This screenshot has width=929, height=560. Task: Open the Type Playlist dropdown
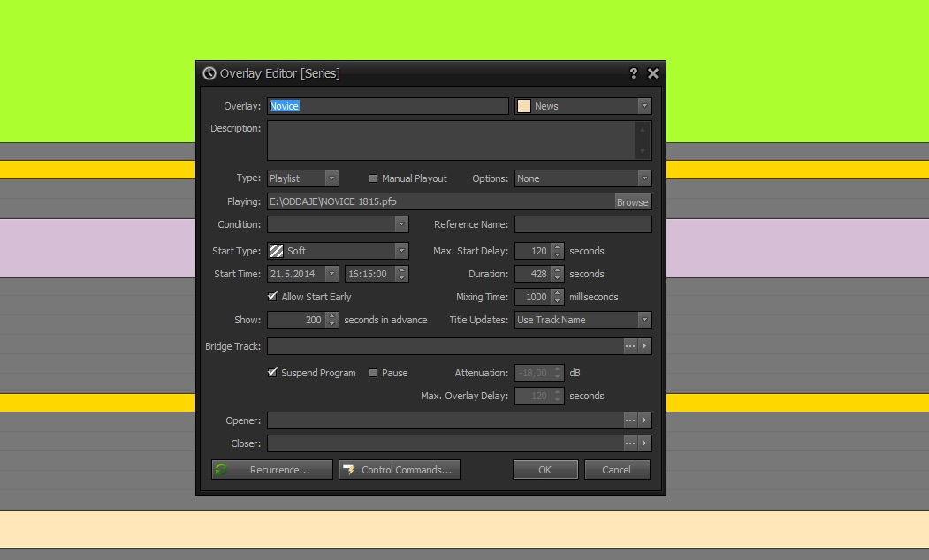pyautogui.click(x=331, y=178)
